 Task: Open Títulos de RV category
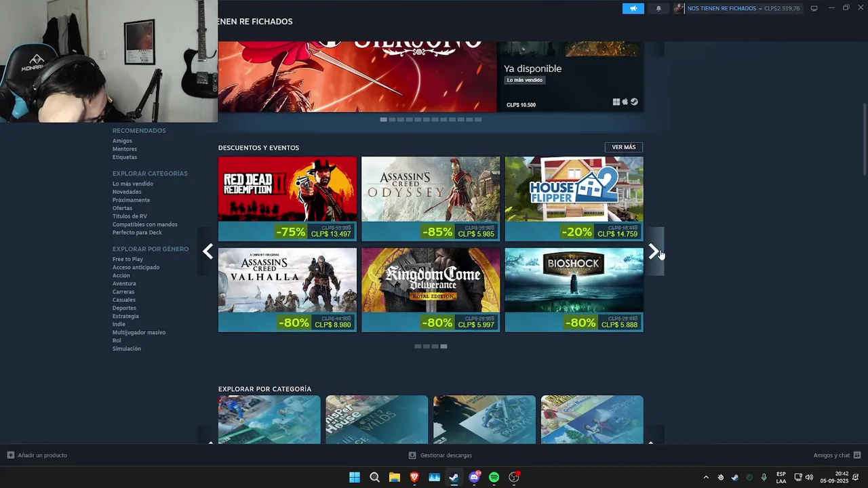[130, 216]
